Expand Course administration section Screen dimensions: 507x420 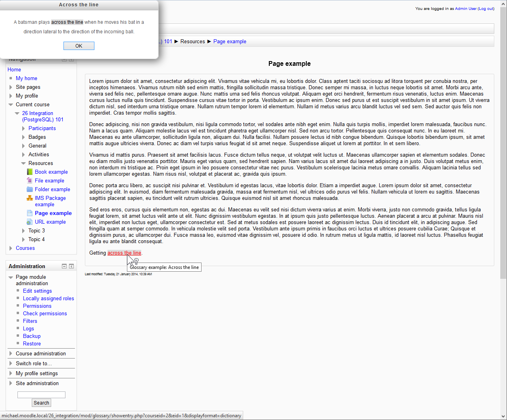click(11, 353)
